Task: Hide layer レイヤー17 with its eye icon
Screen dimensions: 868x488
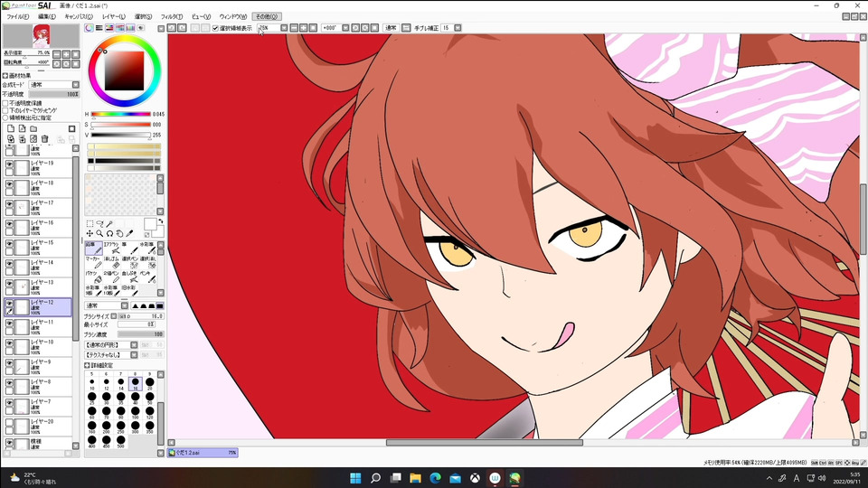Action: point(9,205)
